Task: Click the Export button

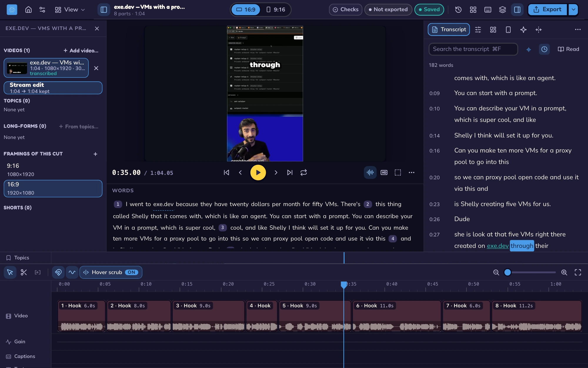Action: pyautogui.click(x=547, y=9)
